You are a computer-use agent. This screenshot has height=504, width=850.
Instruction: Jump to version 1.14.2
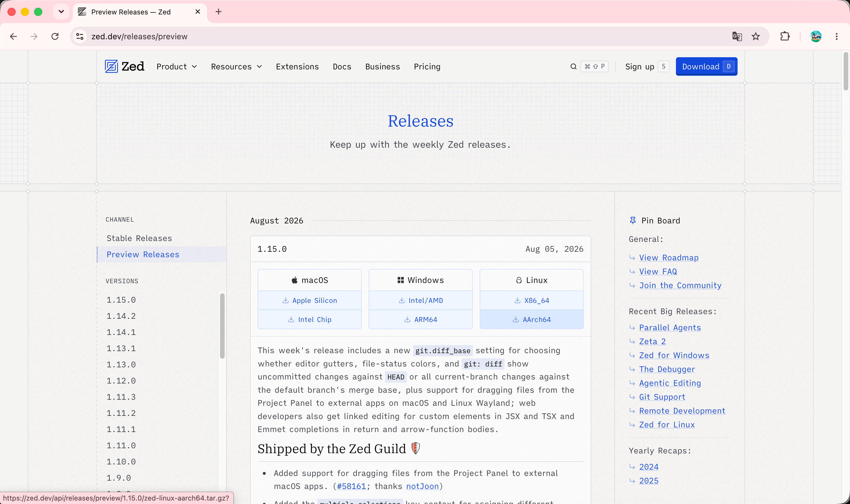[121, 316]
